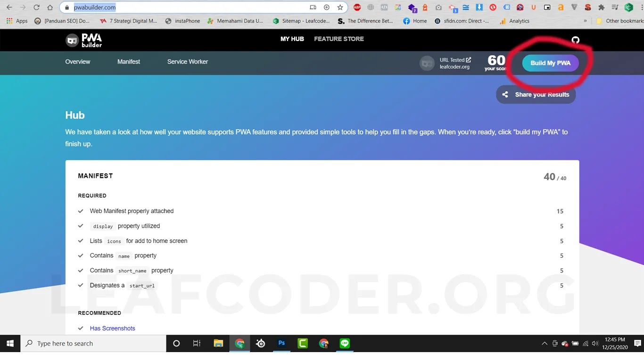
Task: Open the 'Memahami Data U...' bookmark
Action: (x=235, y=21)
